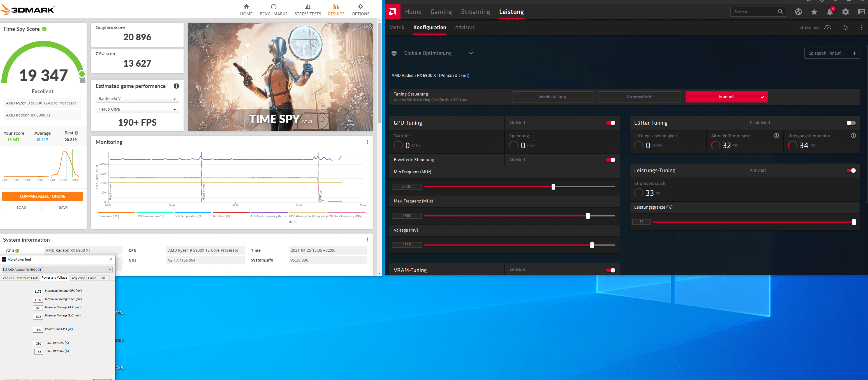This screenshot has height=380, width=868.
Task: Open STRESS TESTS icon in 3DMark
Action: (308, 6)
